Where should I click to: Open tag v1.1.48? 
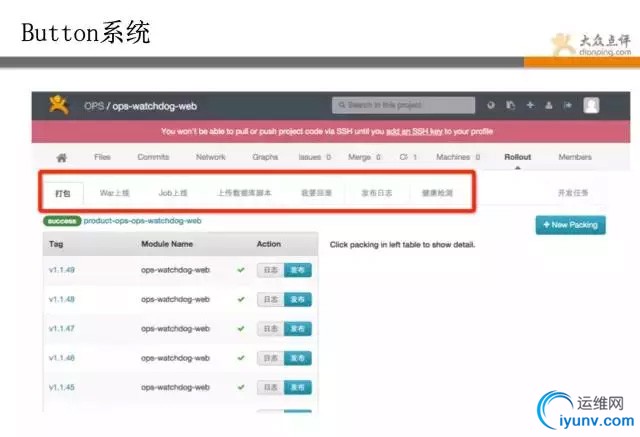tap(62, 299)
